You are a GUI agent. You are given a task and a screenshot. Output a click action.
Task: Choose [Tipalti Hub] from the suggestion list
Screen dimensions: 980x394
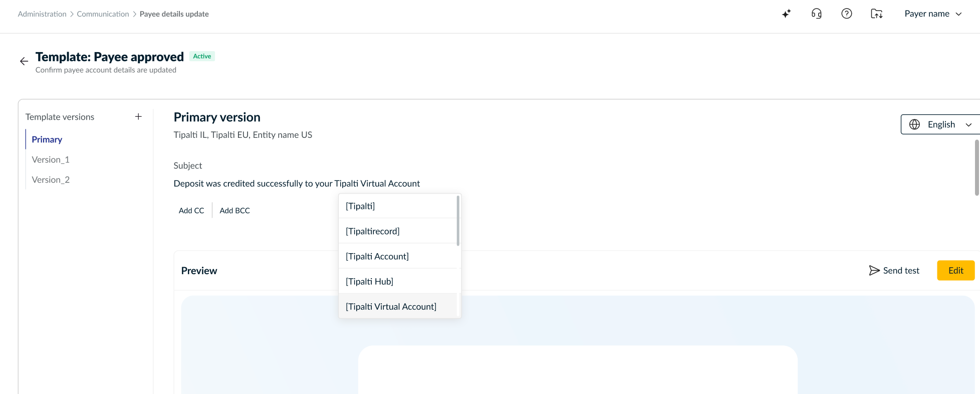point(398,281)
